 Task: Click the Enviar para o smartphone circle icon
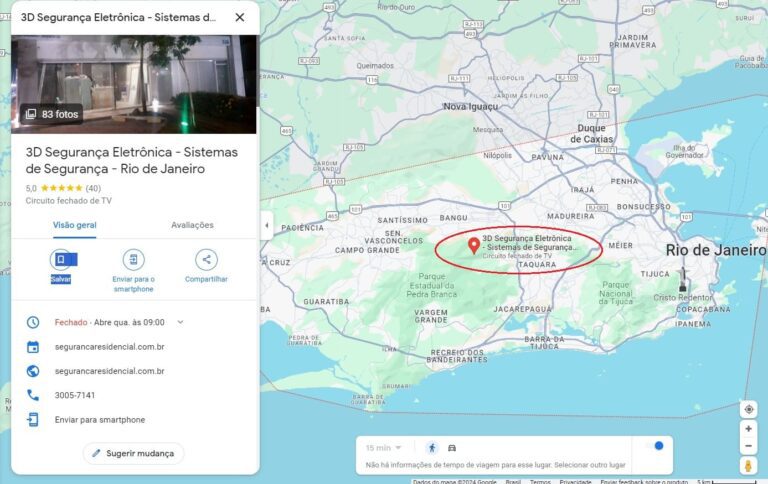133,260
